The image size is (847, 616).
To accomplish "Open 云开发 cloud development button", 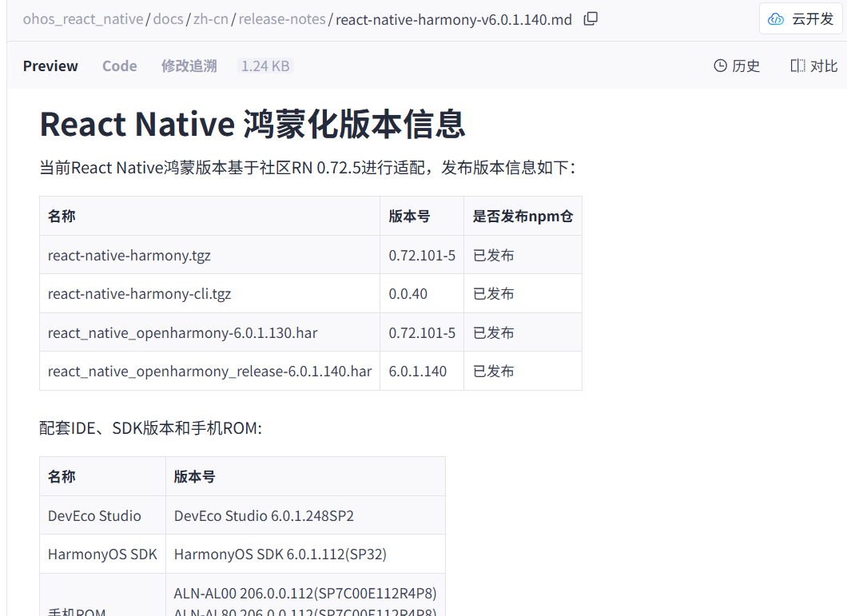I will 801,19.
